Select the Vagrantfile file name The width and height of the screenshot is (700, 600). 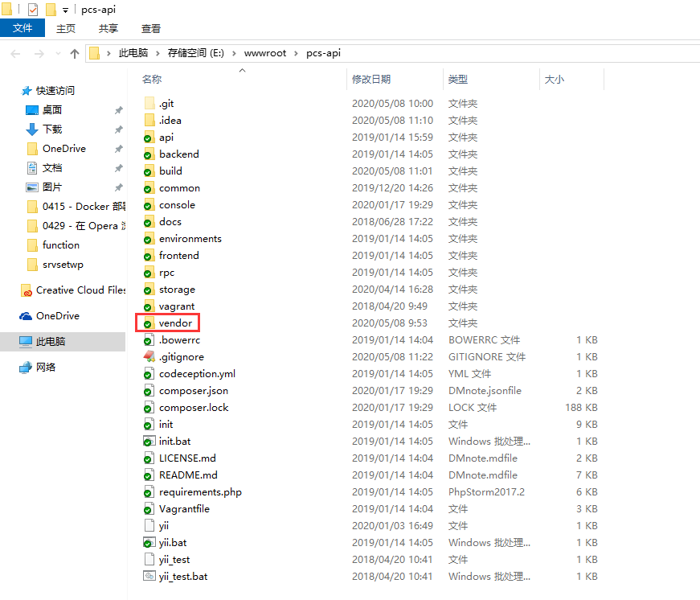184,509
